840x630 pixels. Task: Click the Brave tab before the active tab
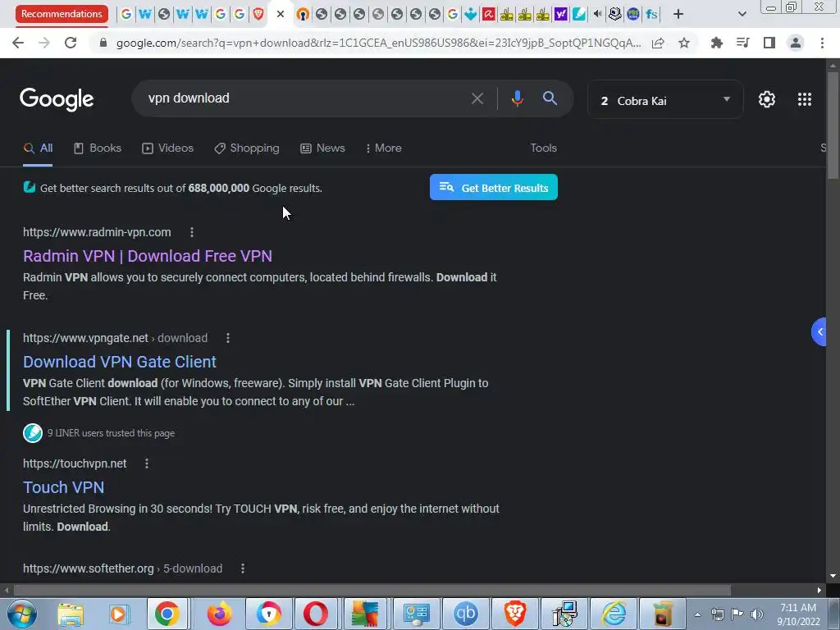(x=258, y=15)
